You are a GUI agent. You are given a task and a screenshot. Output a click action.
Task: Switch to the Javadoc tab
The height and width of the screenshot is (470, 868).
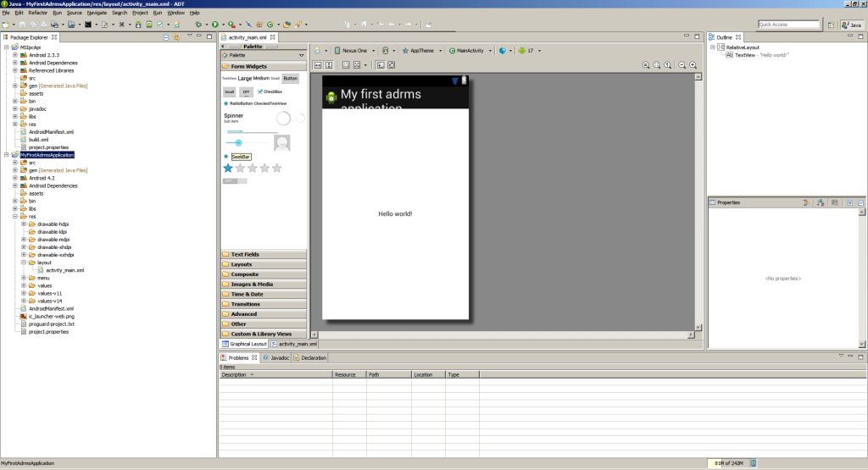tap(276, 357)
